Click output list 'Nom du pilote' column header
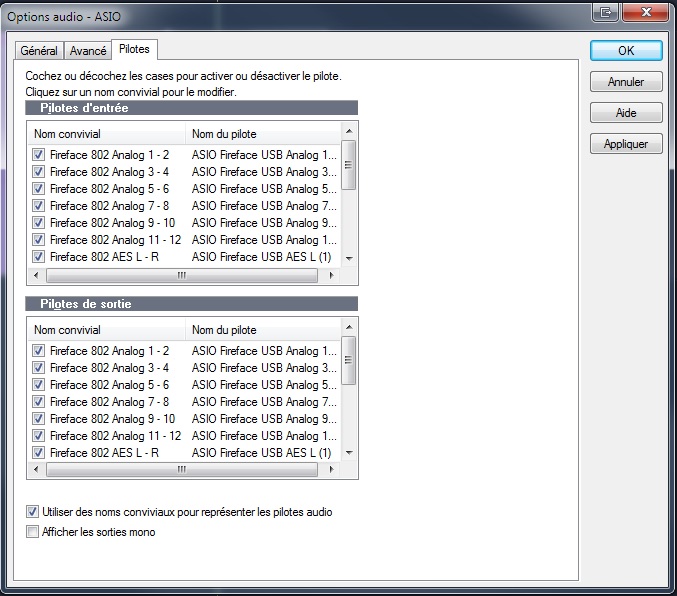Viewport: 677px width, 596px height. pos(263,330)
